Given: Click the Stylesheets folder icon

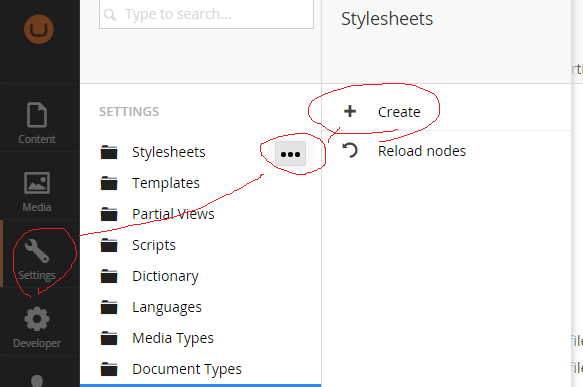Looking at the screenshot, I should tap(109, 152).
